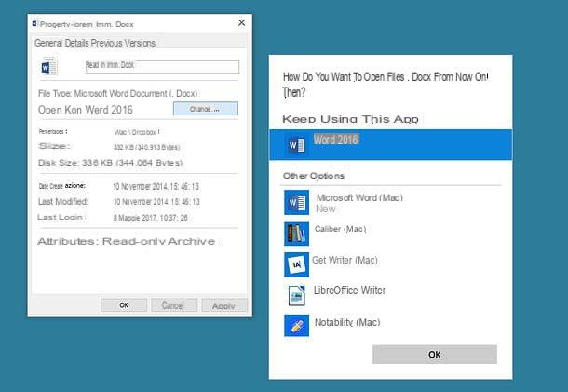Choose the Microsoft Word (Mac) icon
Image resolution: width=568 pixels, height=392 pixels.
296,203
